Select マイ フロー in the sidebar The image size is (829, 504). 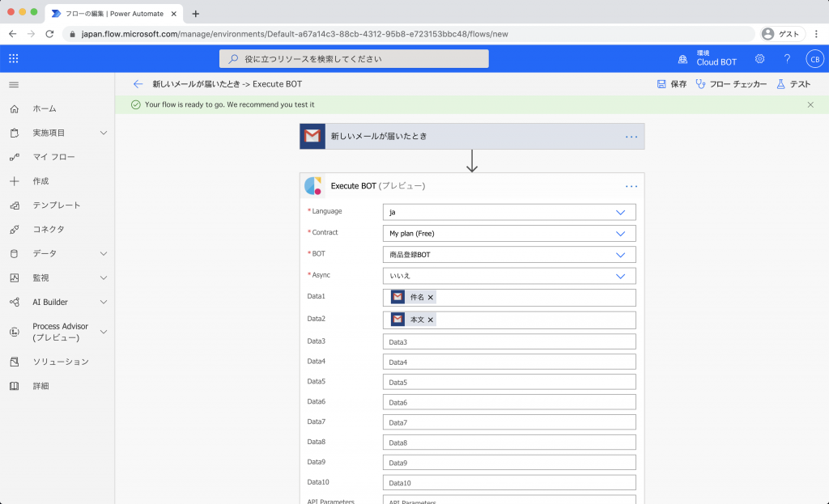tap(54, 157)
